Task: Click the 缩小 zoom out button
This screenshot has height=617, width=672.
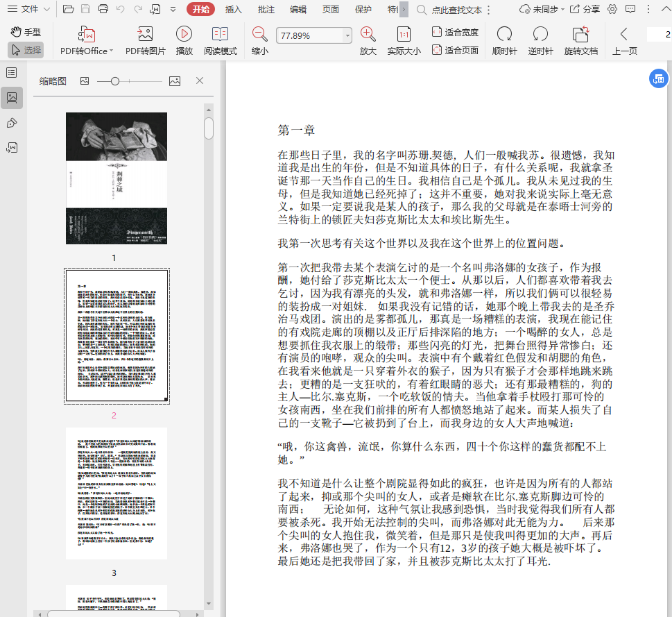Action: pos(259,41)
